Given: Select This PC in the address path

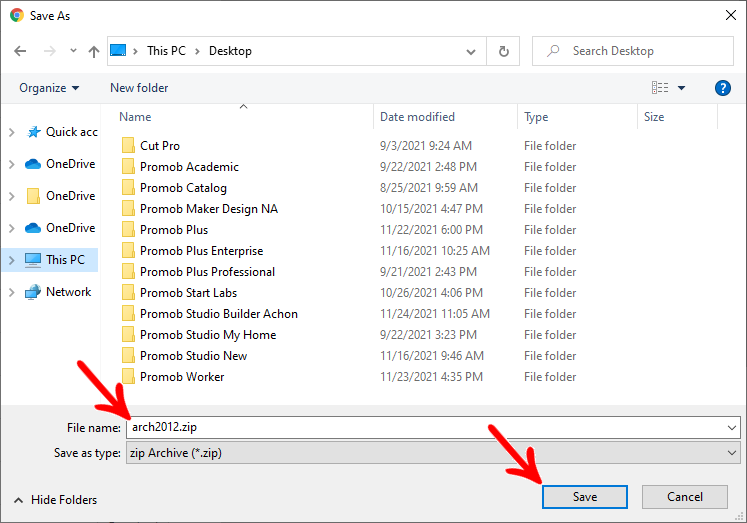Looking at the screenshot, I should coord(166,51).
